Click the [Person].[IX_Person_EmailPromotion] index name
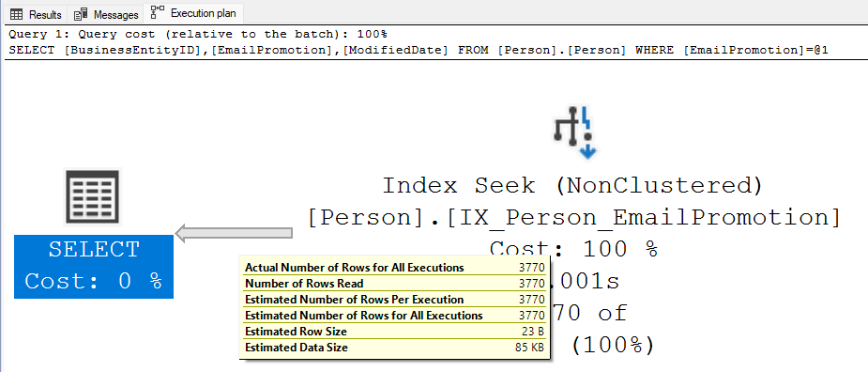This screenshot has width=868, height=372. [574, 217]
